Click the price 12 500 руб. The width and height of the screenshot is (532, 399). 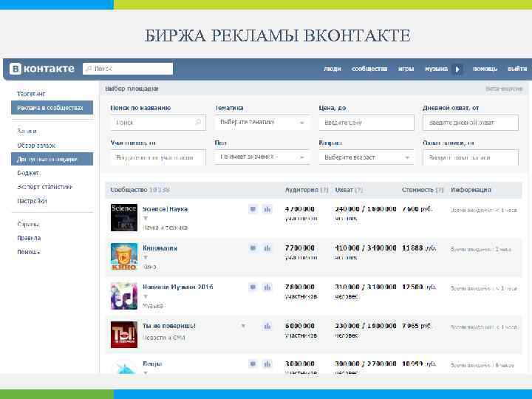(x=419, y=287)
